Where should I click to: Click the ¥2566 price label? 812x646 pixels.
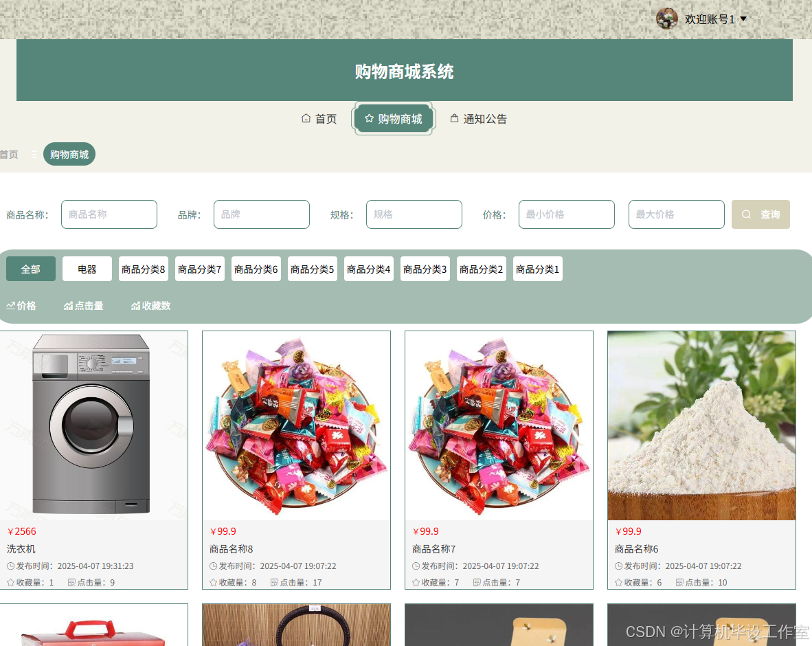pos(22,531)
